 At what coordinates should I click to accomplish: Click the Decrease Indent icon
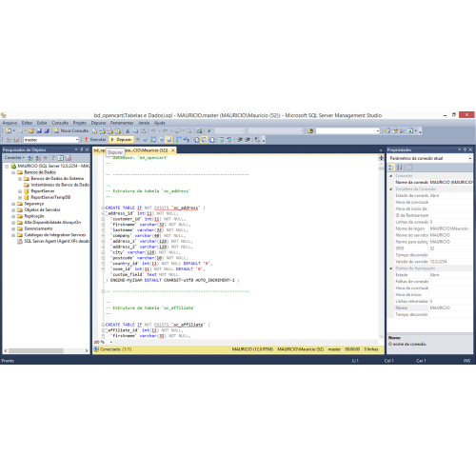click(x=240, y=140)
